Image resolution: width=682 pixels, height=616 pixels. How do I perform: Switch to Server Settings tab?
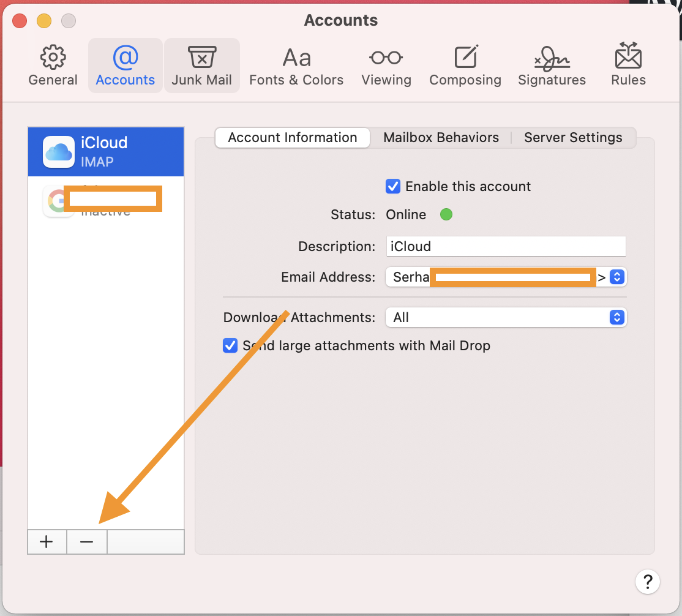point(573,138)
